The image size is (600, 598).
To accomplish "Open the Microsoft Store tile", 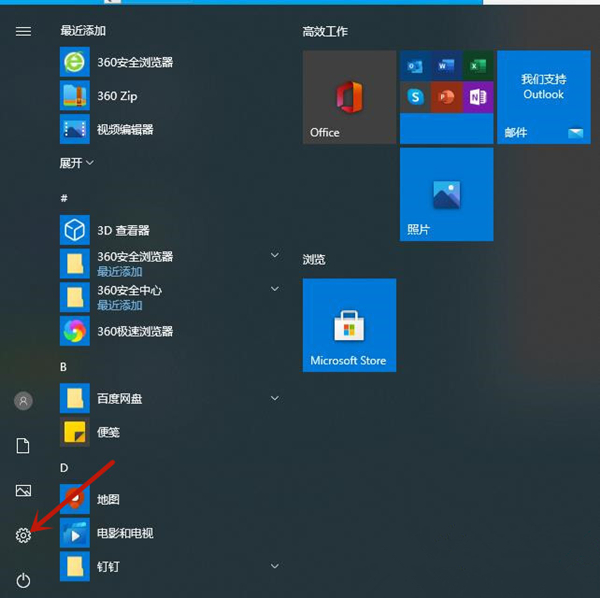I will click(x=349, y=325).
